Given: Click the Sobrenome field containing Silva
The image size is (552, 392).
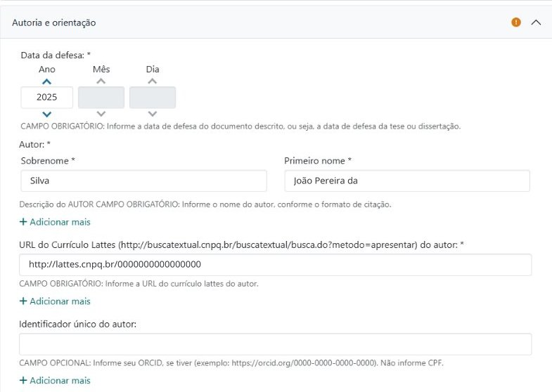Looking at the screenshot, I should coord(143,181).
